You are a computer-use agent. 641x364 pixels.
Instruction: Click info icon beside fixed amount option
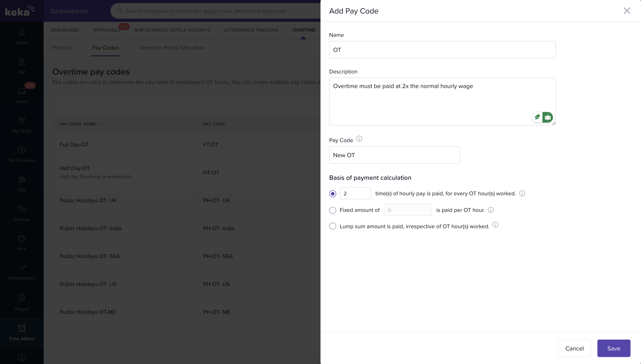tap(491, 210)
